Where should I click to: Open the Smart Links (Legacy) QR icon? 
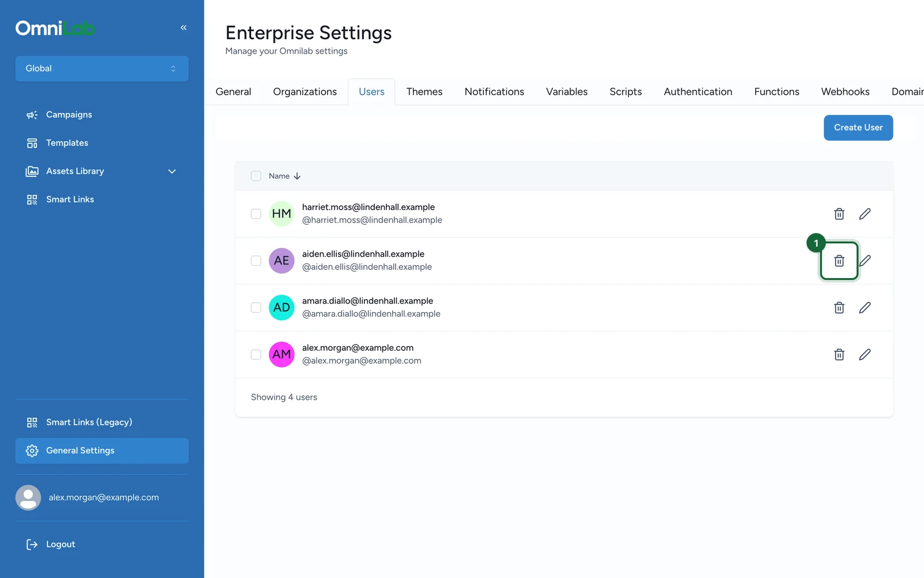pyautogui.click(x=32, y=423)
